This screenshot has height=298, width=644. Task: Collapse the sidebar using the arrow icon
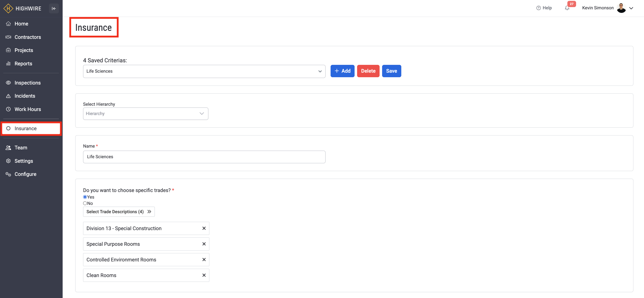(x=54, y=8)
